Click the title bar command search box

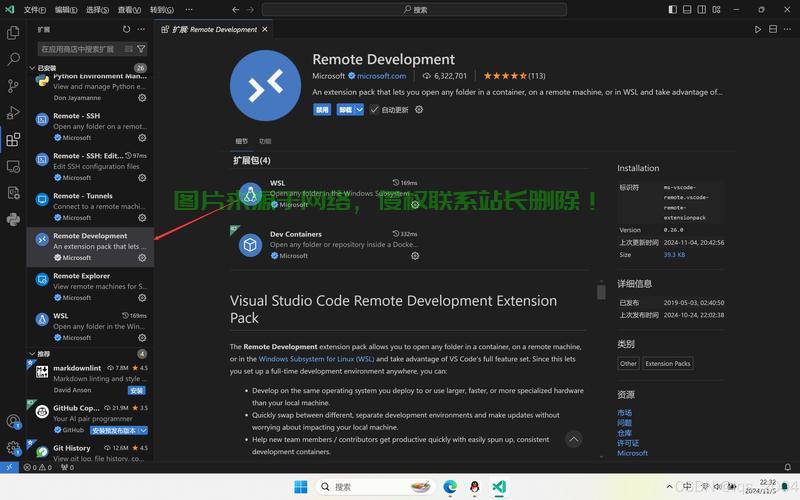click(x=414, y=9)
